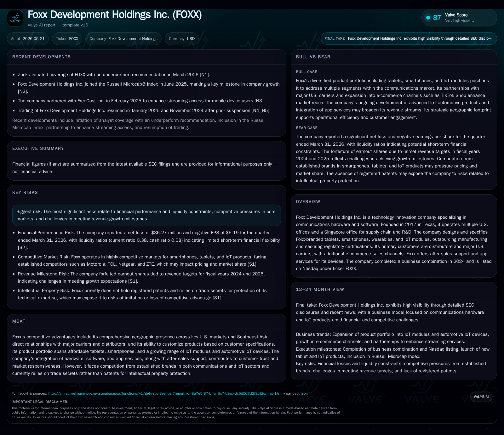This screenshot has height=435, width=504.
Task: Click the EXECUTIVE SUMMARY section header
Action: (x=38, y=149)
